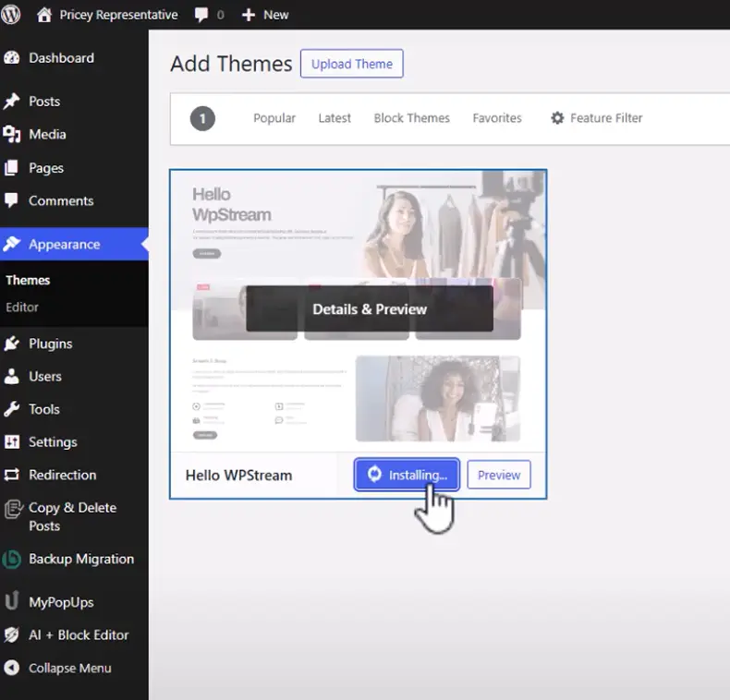Click the Pages icon in sidebar
Viewport: 730px width, 700px height.
tap(11, 167)
